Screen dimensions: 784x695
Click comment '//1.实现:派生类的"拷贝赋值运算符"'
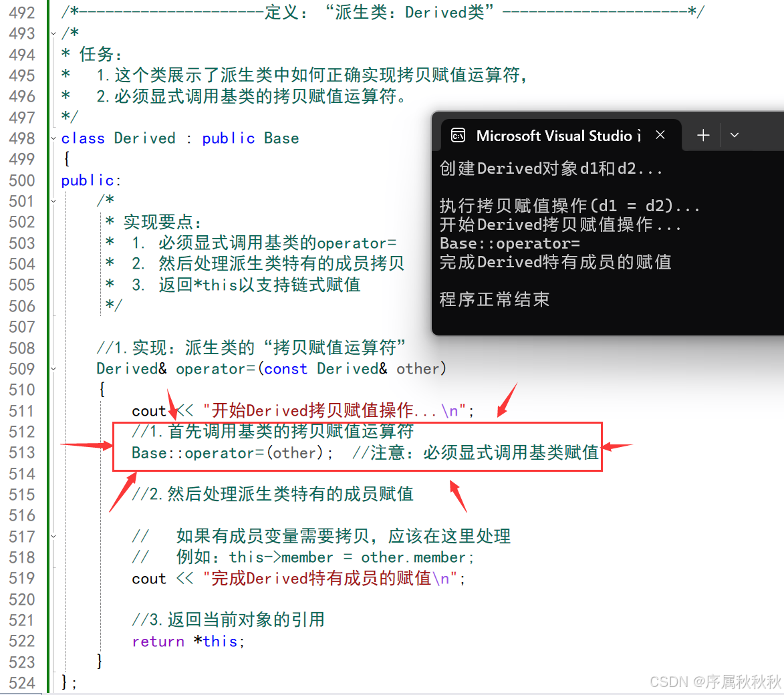pyautogui.click(x=251, y=347)
